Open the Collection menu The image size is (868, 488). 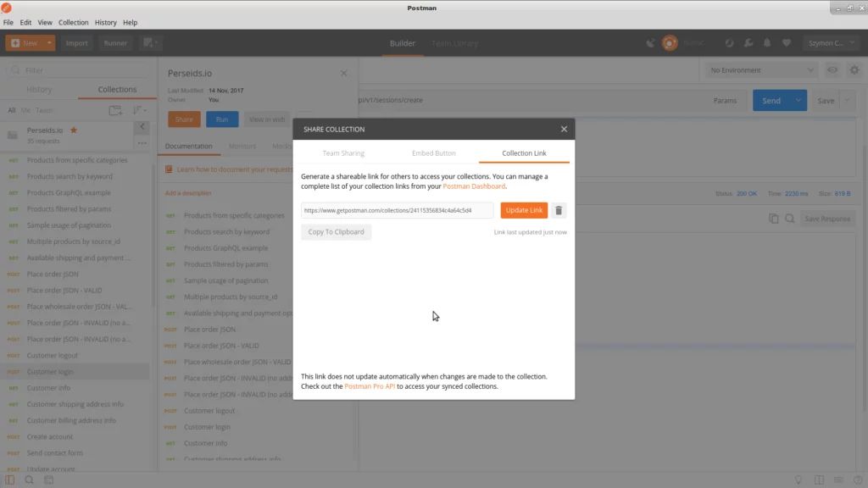tap(74, 23)
